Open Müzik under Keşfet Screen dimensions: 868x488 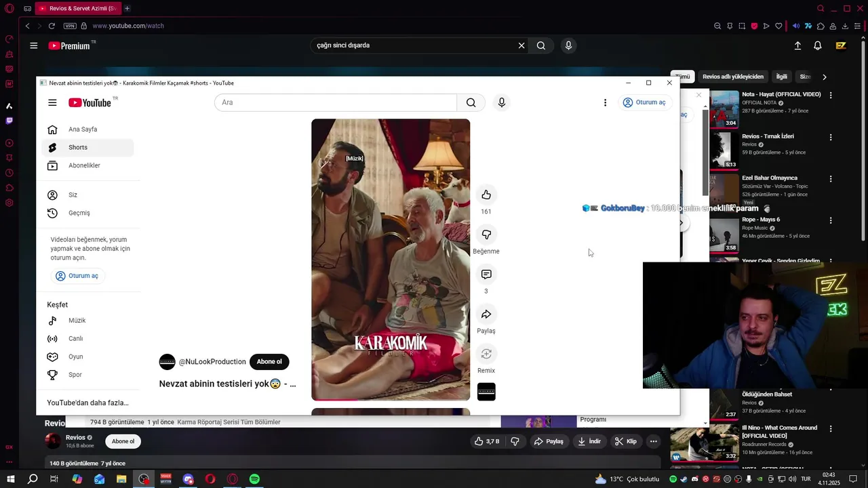pos(88,321)
